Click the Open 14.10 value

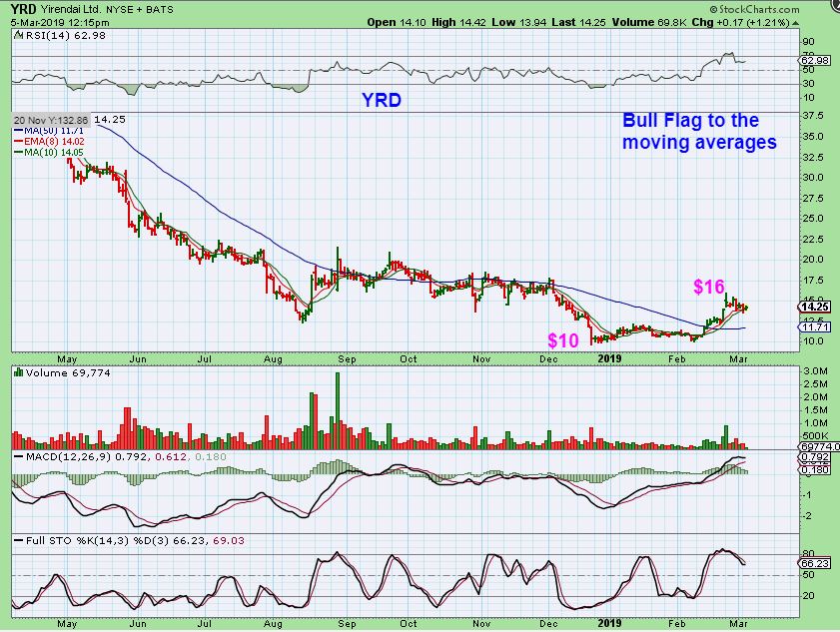tap(397, 23)
